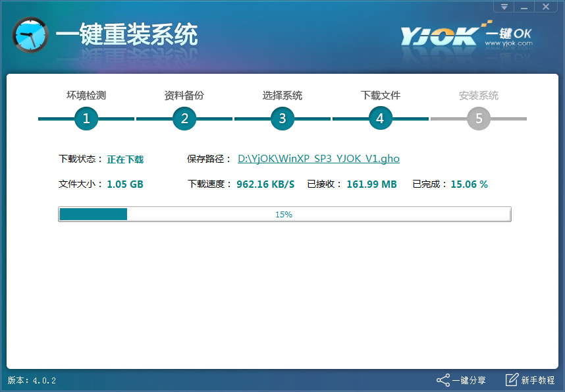Switch to the 安装系统 stage label
Viewport: 565px width, 392px height.
(478, 95)
